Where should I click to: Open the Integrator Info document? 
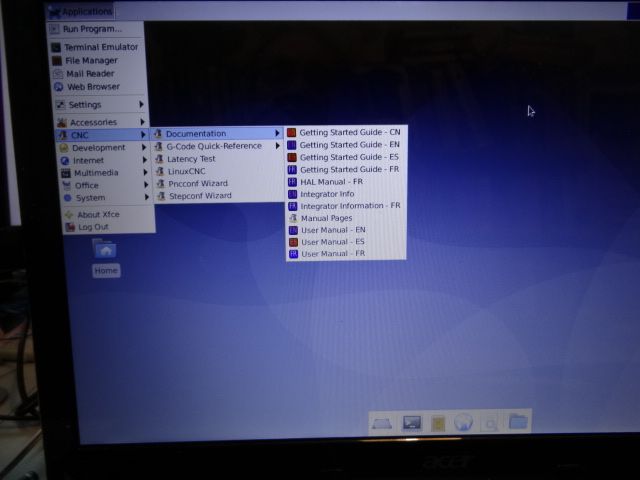pos(346,194)
